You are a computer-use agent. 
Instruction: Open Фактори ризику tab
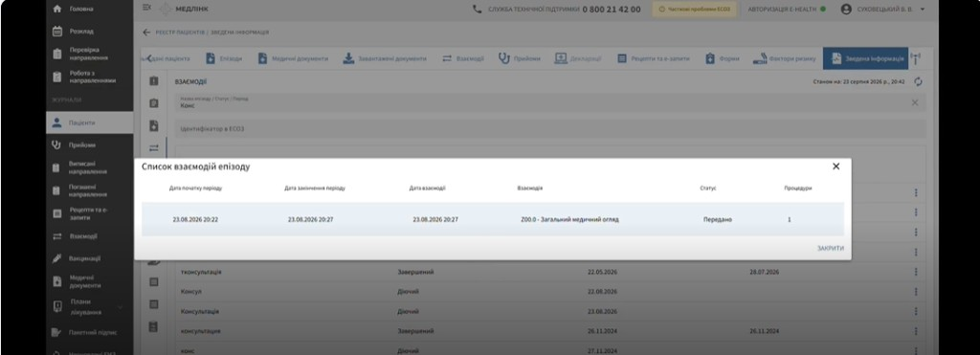click(785, 58)
